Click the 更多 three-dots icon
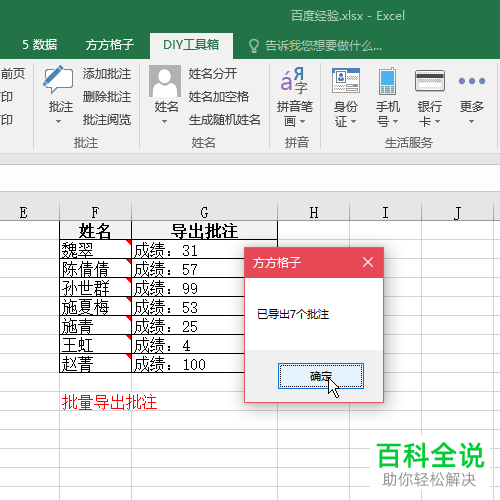This screenshot has height=500, width=500. click(x=472, y=81)
